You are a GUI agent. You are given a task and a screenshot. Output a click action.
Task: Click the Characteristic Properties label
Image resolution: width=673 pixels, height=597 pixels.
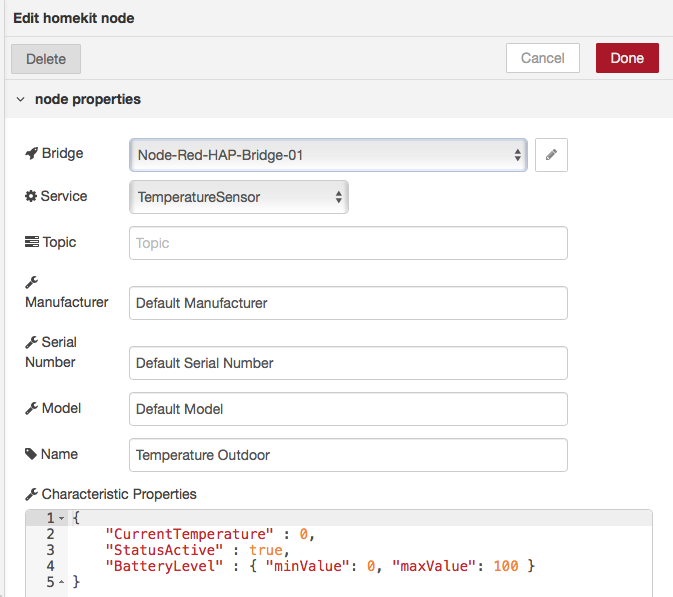tap(119, 494)
